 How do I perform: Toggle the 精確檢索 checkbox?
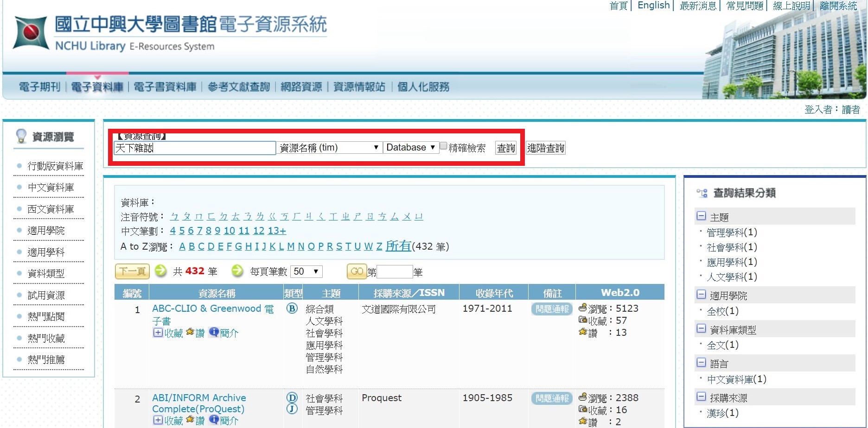443,146
